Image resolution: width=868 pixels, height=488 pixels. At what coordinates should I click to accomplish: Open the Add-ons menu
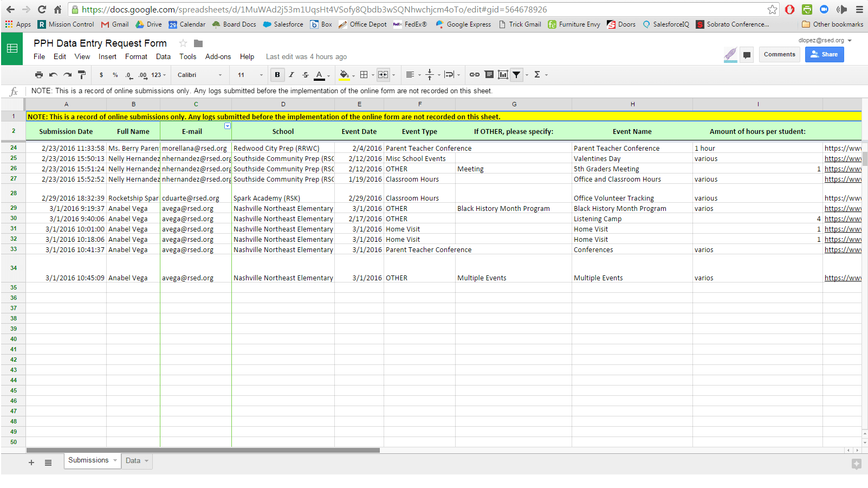pyautogui.click(x=218, y=56)
